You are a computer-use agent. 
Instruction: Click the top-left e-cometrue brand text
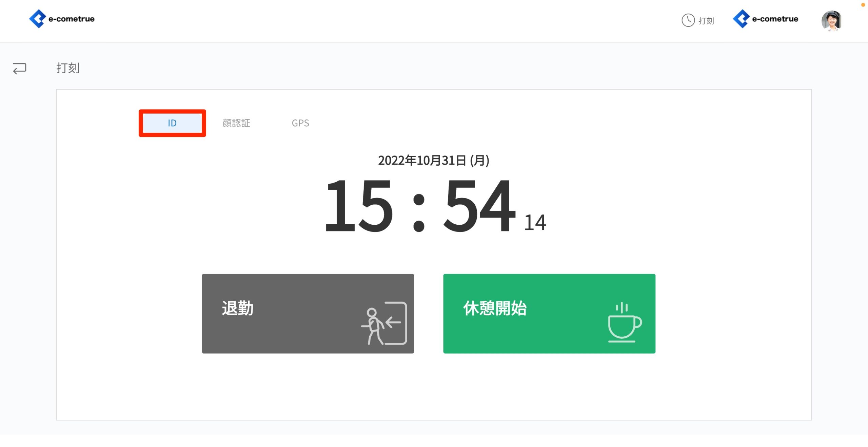pos(72,19)
